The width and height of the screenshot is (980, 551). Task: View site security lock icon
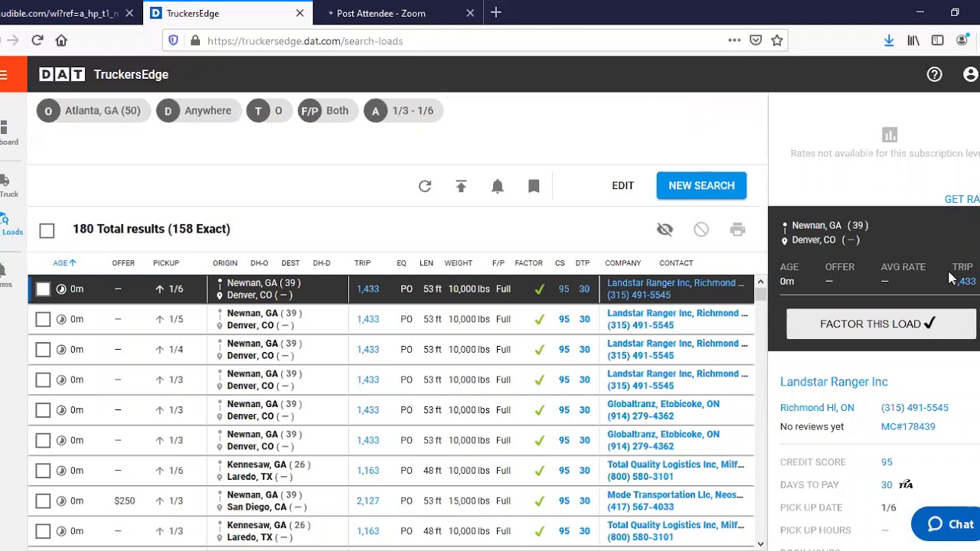(x=195, y=41)
